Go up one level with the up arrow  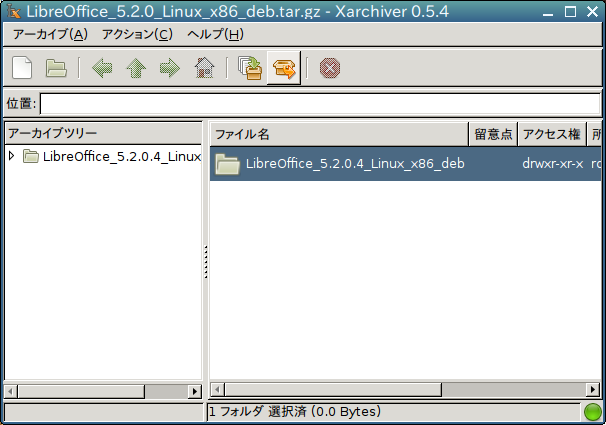point(136,68)
